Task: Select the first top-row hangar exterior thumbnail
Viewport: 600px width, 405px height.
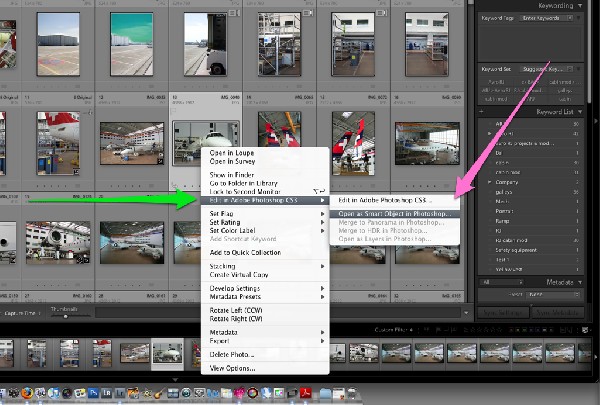Action: tap(58, 44)
